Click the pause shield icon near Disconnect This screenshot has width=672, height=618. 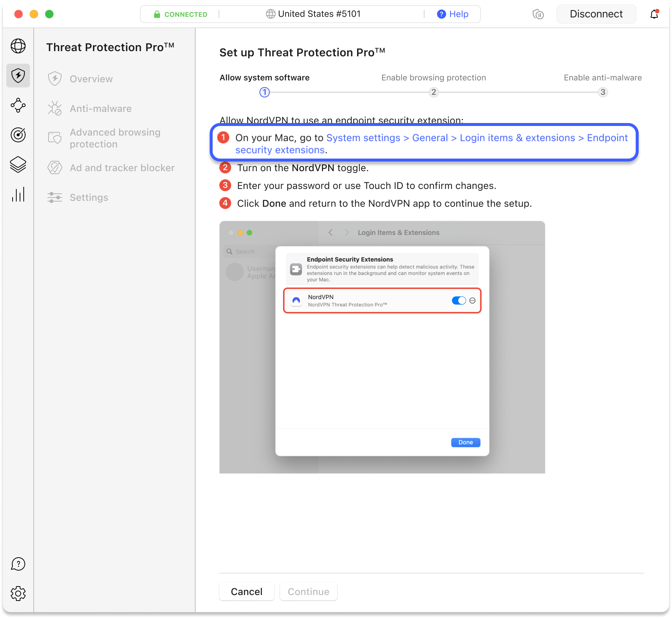tap(538, 14)
